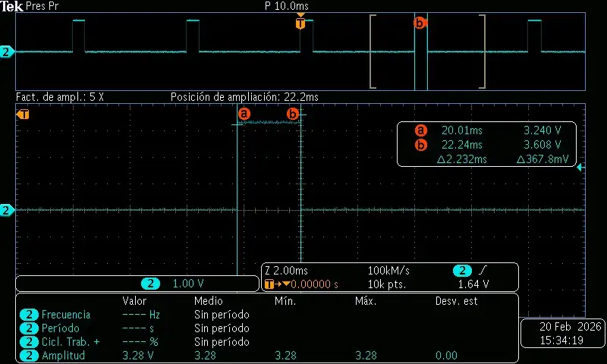Click the Desv. est column header

click(457, 301)
